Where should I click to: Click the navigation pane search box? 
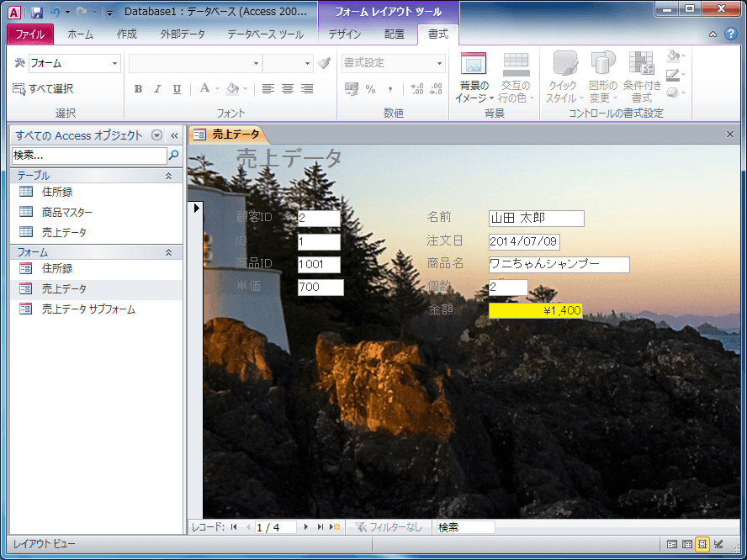click(89, 156)
